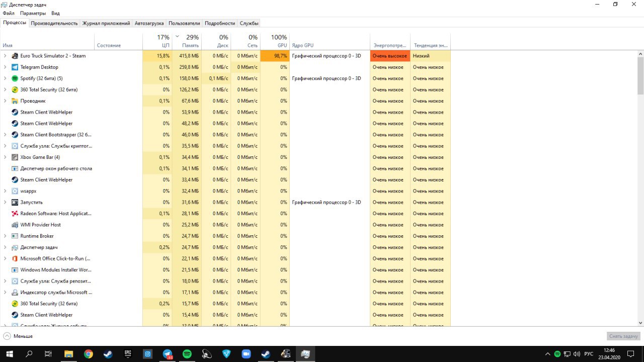The image size is (644, 362).
Task: Click the РУС language indicator
Action: 588,354
